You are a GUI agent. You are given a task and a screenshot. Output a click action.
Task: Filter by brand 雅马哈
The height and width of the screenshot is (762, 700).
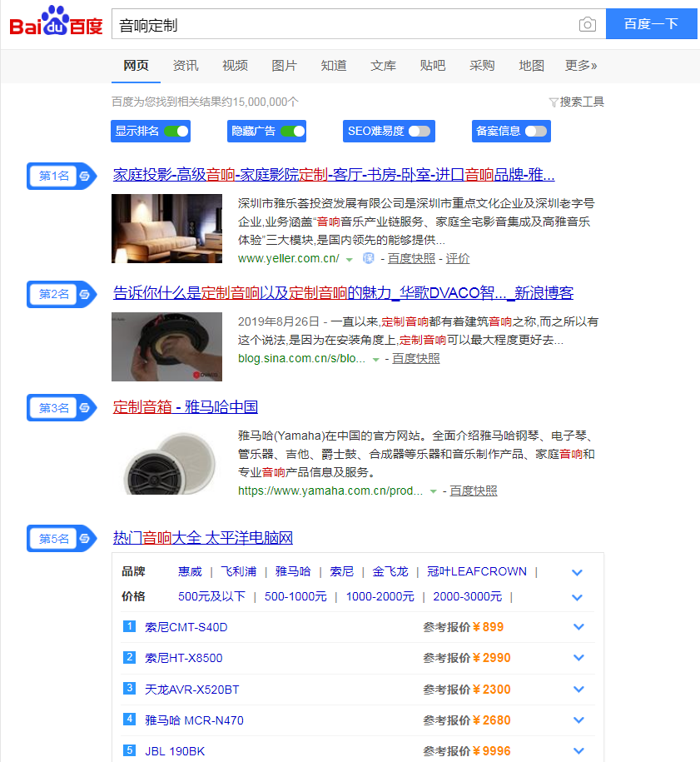[293, 571]
